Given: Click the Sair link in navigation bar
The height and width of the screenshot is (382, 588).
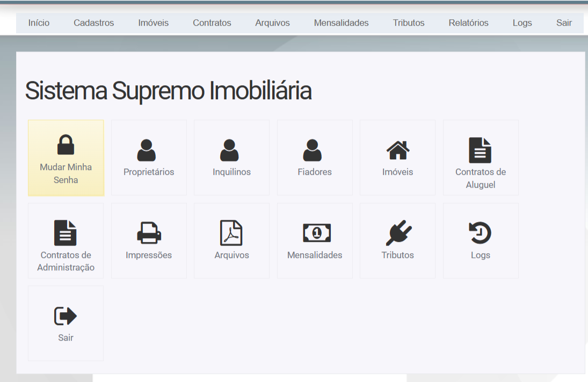Looking at the screenshot, I should pos(564,23).
